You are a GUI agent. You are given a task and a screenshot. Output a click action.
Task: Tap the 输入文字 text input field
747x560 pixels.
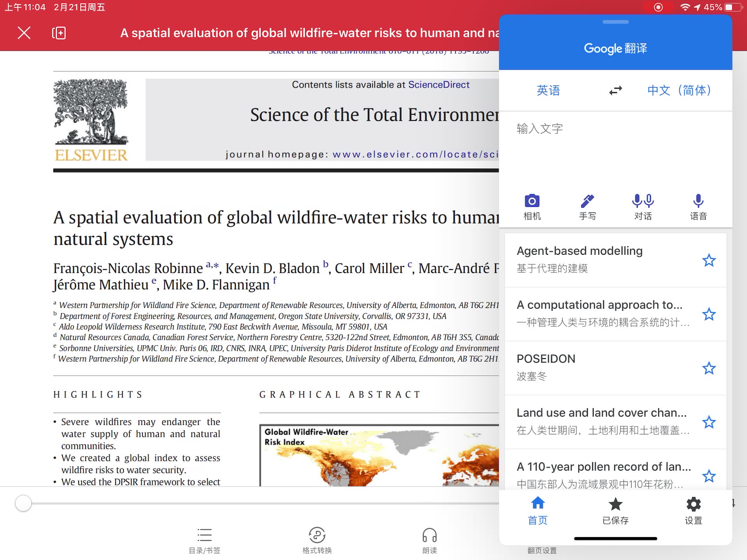point(615,148)
